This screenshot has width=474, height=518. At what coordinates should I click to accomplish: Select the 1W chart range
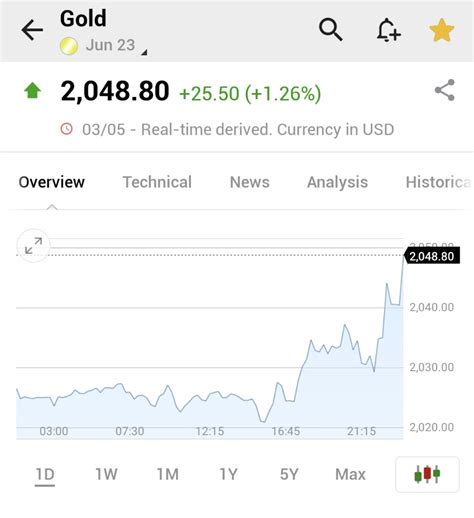tap(106, 474)
